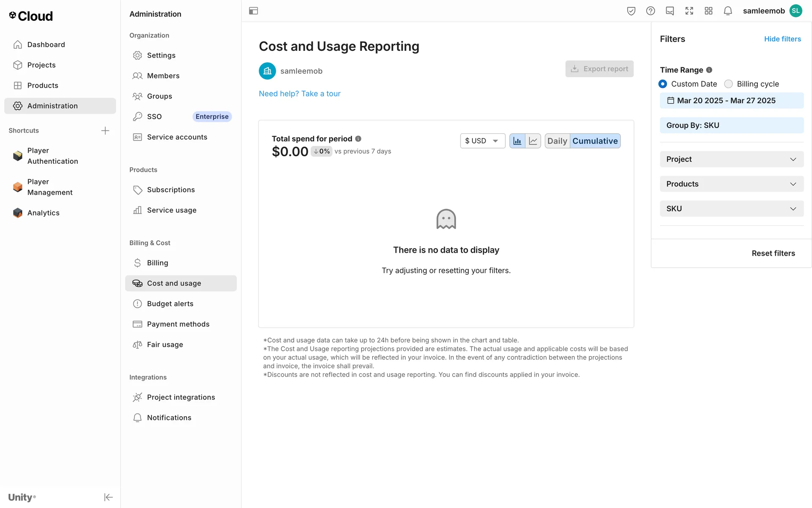This screenshot has height=508, width=812.
Task: Click the Reset filters button
Action: coord(773,253)
